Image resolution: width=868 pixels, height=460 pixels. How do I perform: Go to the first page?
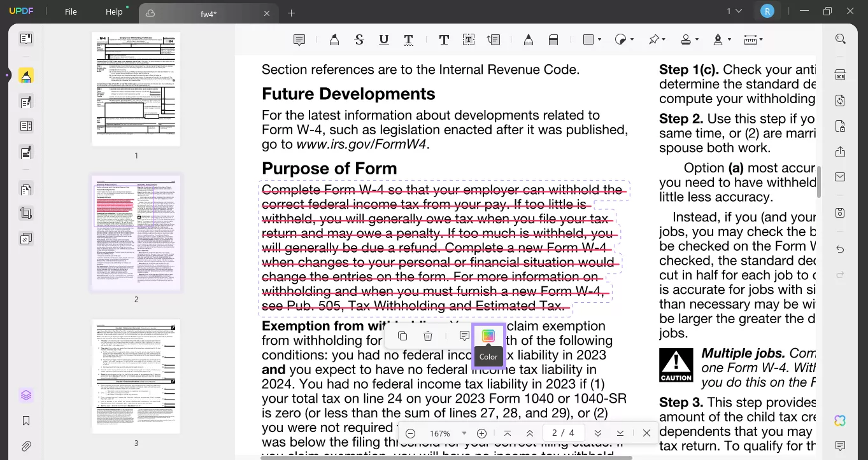click(508, 433)
